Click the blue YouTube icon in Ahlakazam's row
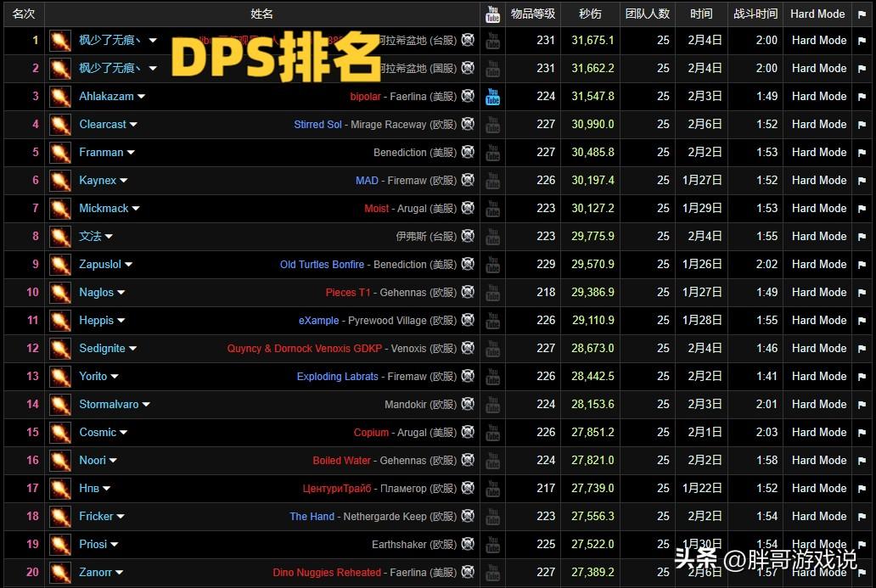This screenshot has width=876, height=588. pos(492,97)
